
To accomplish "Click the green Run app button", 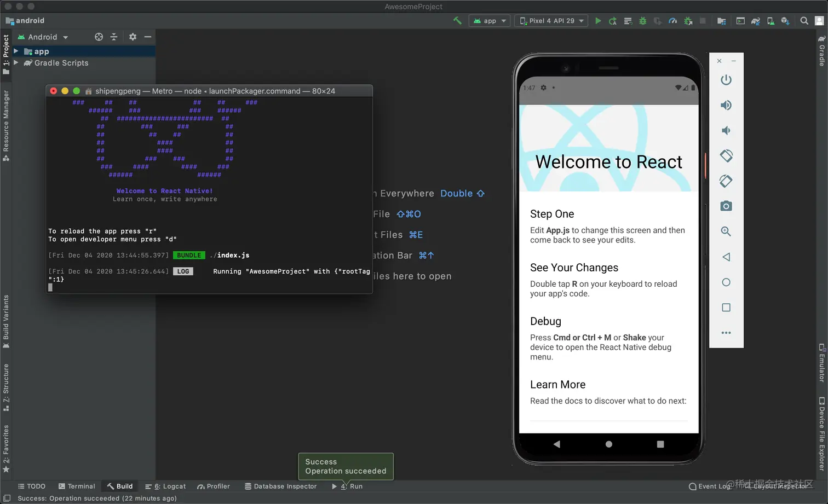I will [598, 21].
